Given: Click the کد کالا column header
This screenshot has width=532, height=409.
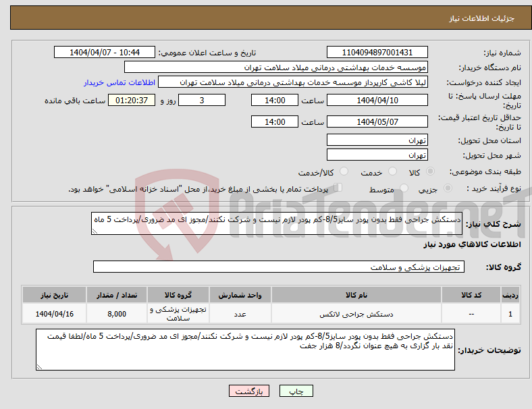Looking at the screenshot, I should (471, 295).
